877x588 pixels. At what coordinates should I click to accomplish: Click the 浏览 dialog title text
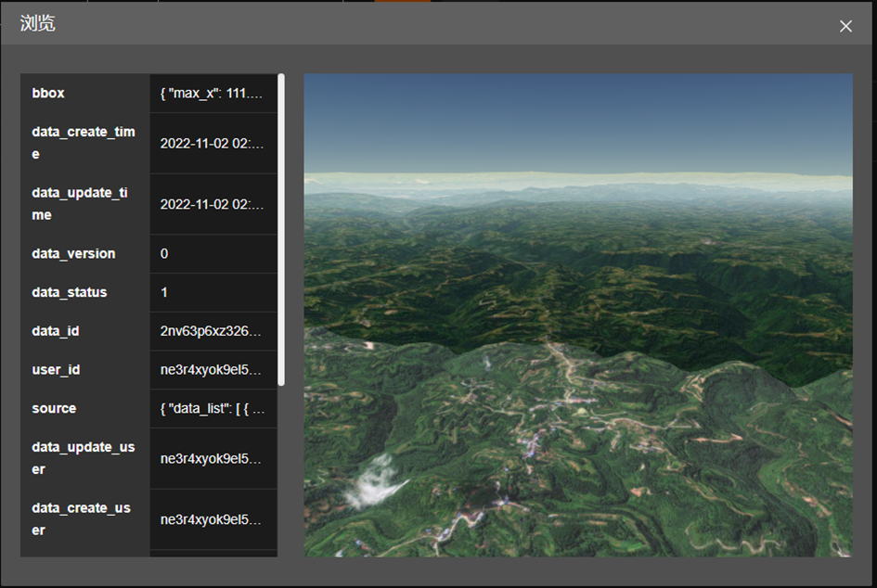pyautogui.click(x=38, y=24)
